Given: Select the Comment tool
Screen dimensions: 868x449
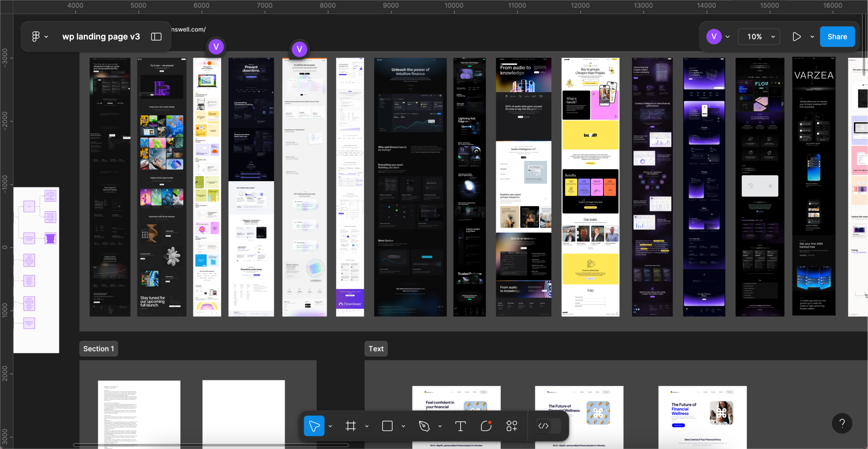Looking at the screenshot, I should point(486,426).
